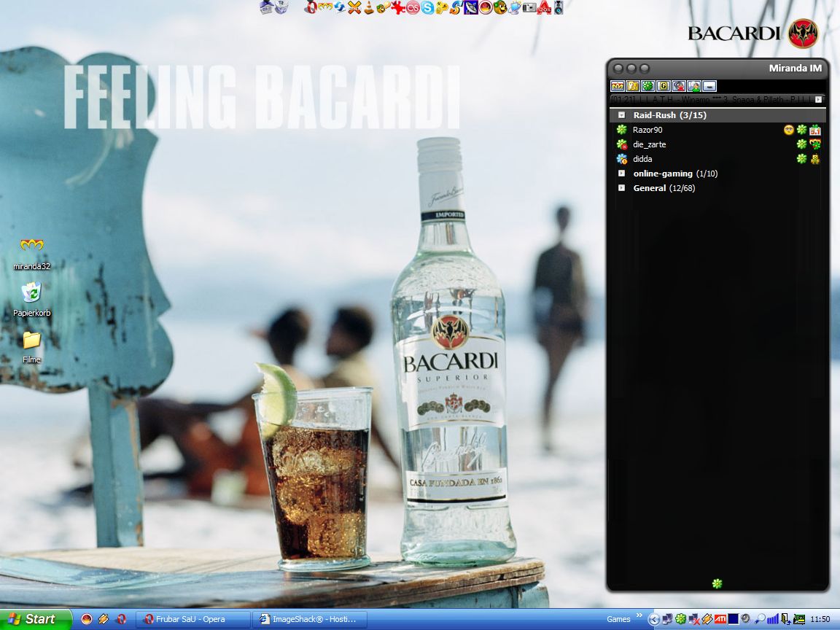Expand the General contact group
Viewport: 840px width, 630px height.
621,187
